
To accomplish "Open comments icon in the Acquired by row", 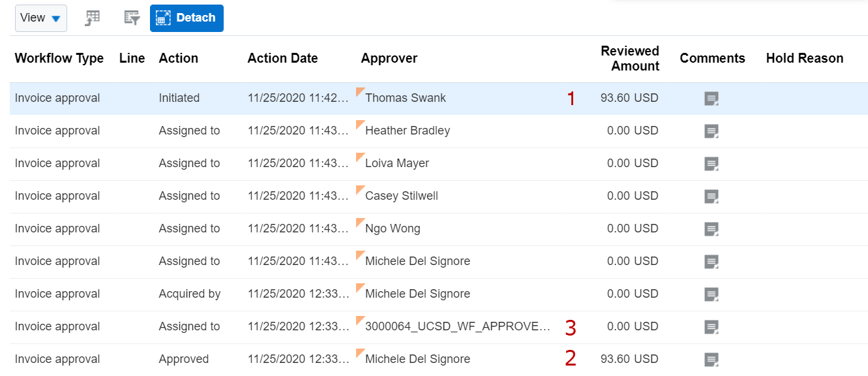I will point(711,294).
